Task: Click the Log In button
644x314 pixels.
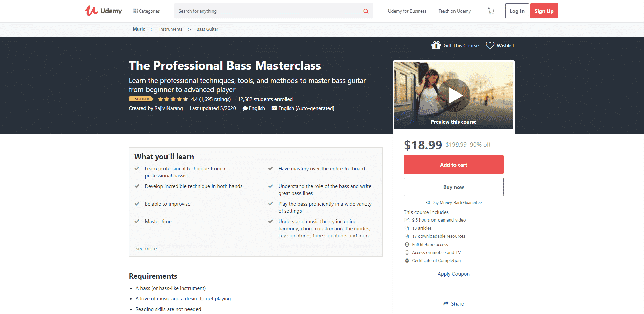Action: [517, 11]
